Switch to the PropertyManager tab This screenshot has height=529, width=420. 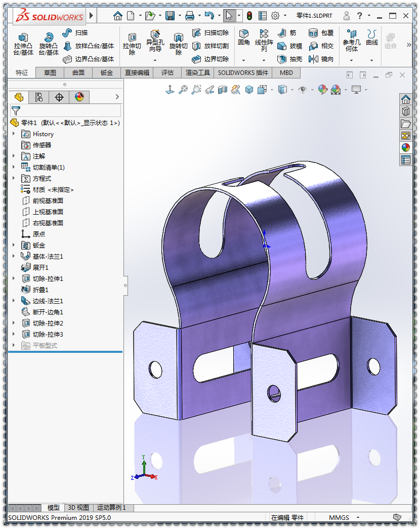[x=39, y=97]
